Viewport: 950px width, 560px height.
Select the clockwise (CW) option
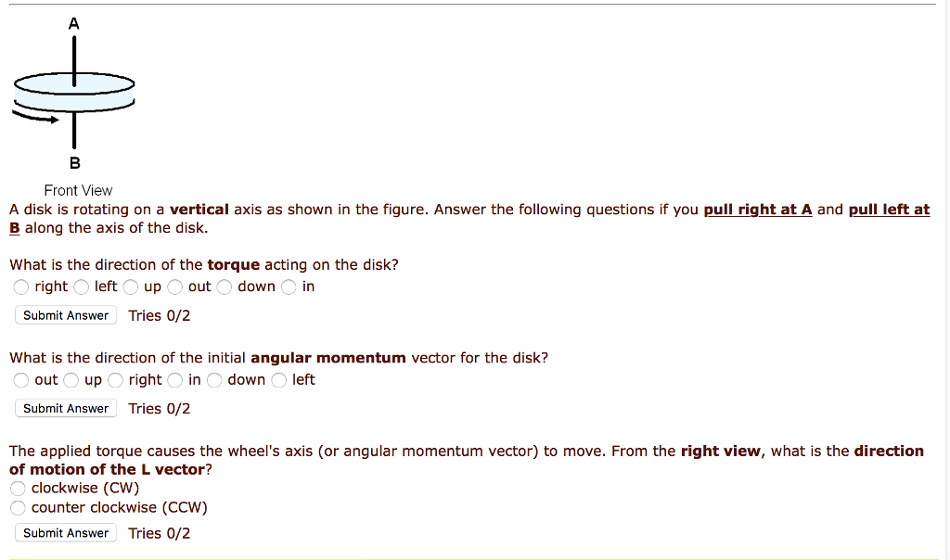[x=19, y=489]
